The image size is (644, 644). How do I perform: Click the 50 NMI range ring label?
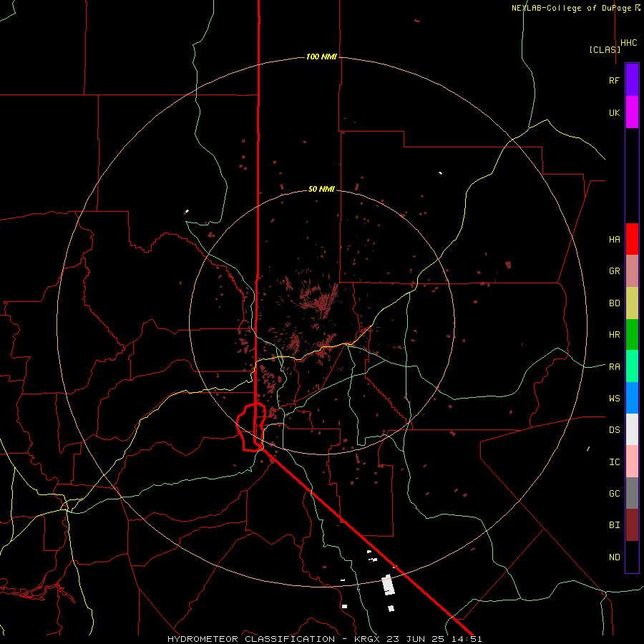(321, 189)
